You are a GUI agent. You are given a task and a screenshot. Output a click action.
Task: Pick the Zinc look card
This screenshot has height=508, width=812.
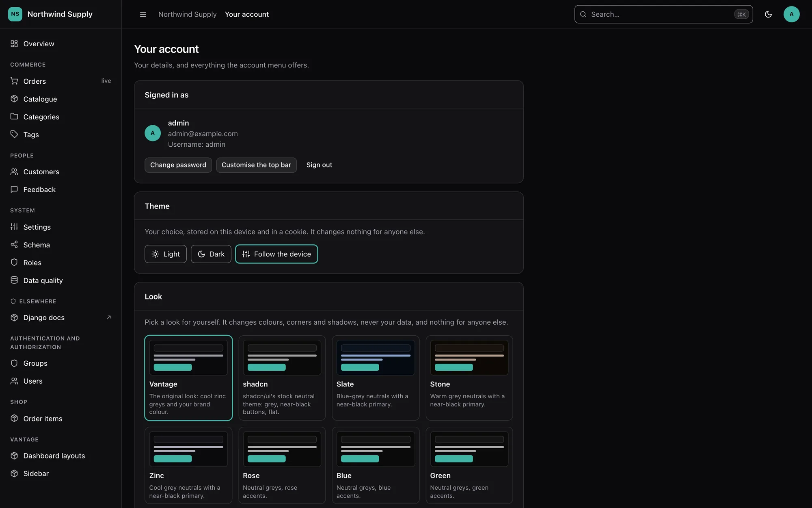click(188, 465)
